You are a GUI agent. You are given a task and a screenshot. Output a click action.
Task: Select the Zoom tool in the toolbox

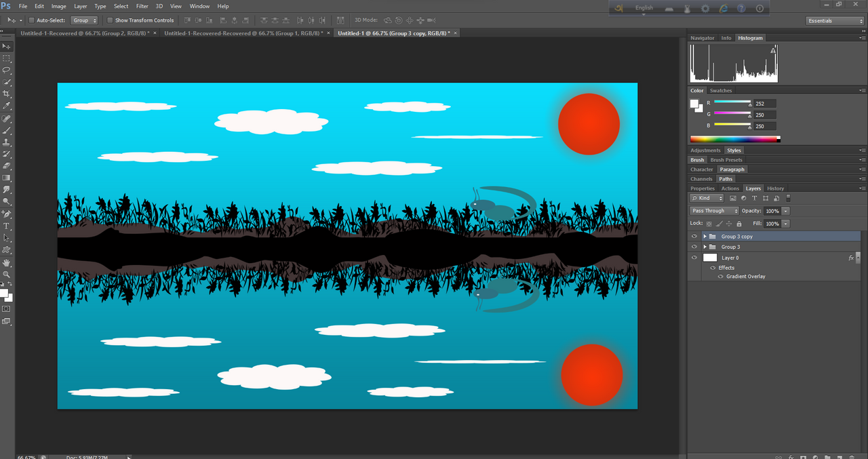click(7, 275)
